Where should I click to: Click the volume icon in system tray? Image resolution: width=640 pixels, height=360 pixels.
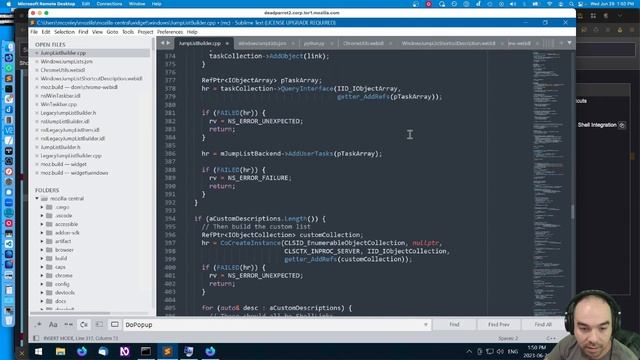pyautogui.click(x=500, y=351)
